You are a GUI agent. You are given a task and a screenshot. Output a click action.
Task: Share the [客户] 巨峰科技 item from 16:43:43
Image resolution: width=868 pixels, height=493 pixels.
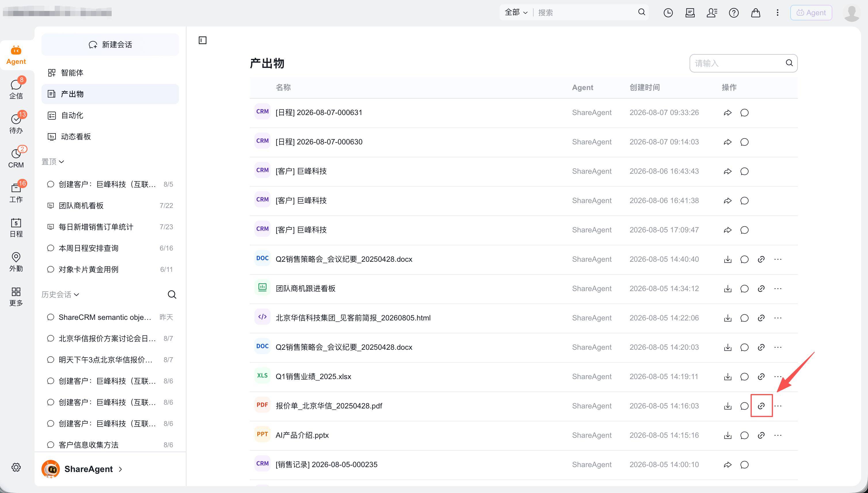[x=727, y=171]
